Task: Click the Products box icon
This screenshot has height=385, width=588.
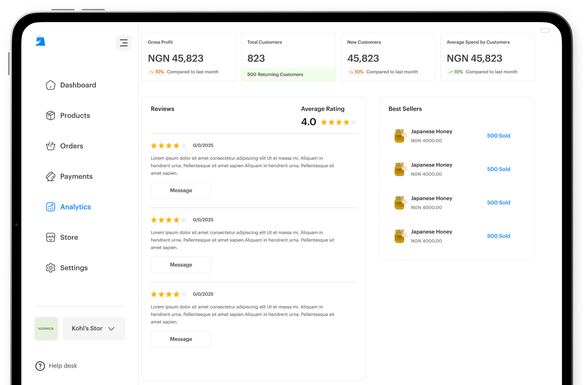Action: [51, 115]
